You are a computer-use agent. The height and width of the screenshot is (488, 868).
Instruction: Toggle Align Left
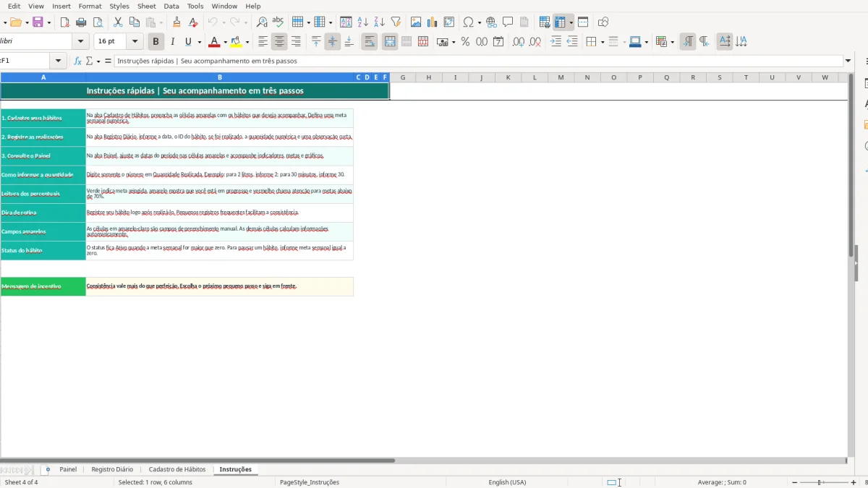tap(263, 42)
